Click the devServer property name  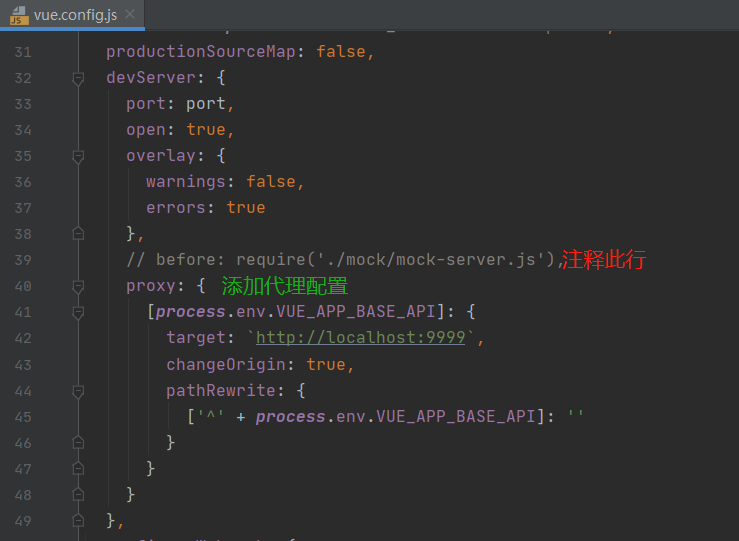click(151, 77)
